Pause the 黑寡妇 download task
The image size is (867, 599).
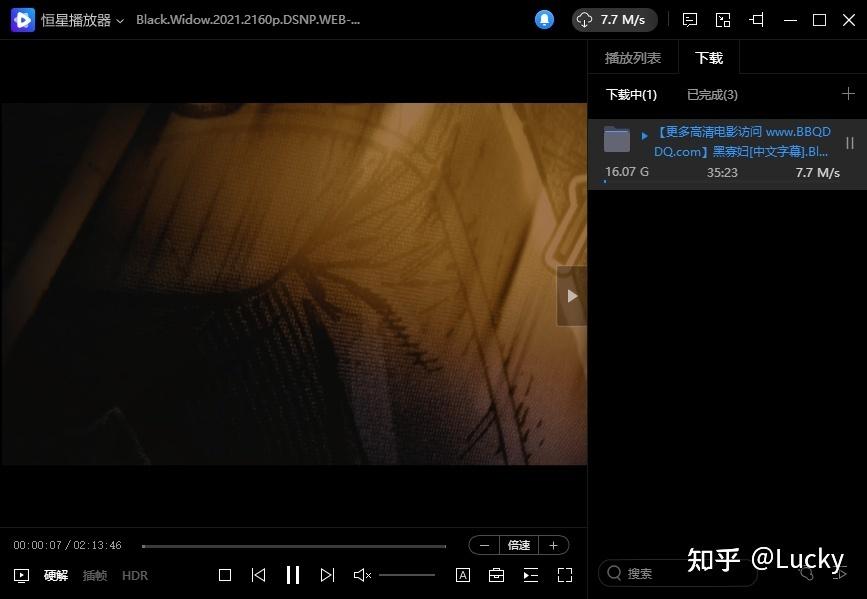pyautogui.click(x=850, y=143)
